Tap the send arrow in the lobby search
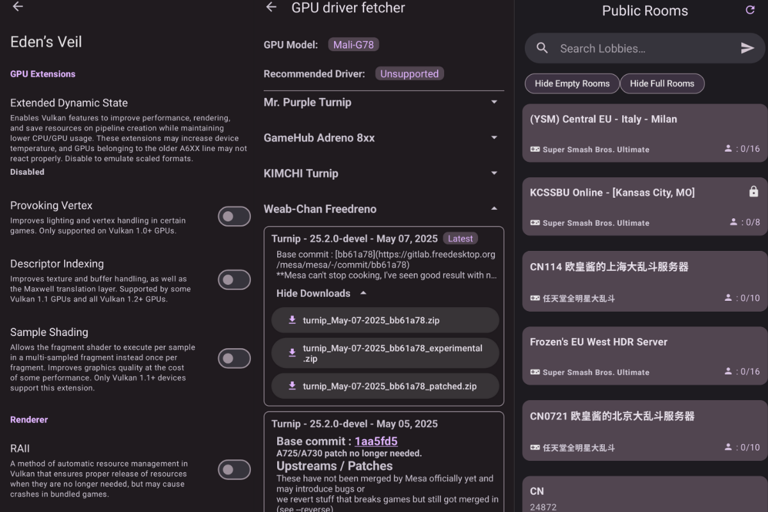Viewport: 768px width, 512px height. (x=747, y=48)
